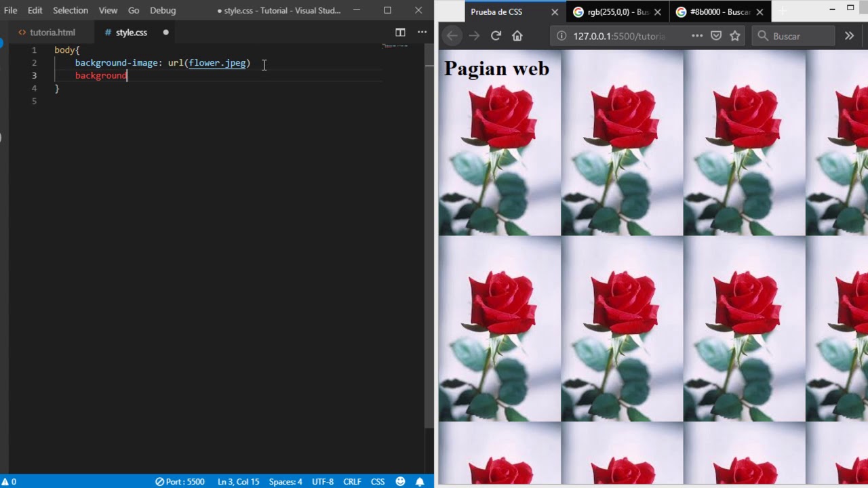Maximize the Firefox browser window
Screen dimensions: 868x488
tap(850, 8)
